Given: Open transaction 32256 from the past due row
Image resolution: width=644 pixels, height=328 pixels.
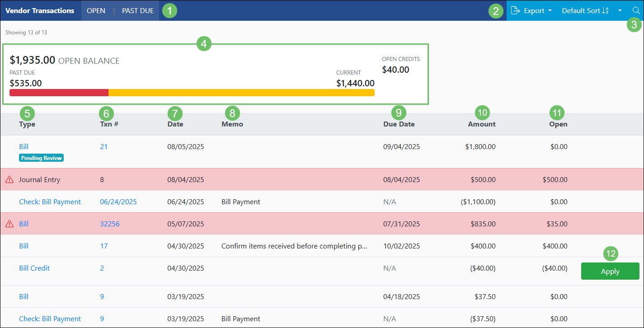Looking at the screenshot, I should point(110,224).
